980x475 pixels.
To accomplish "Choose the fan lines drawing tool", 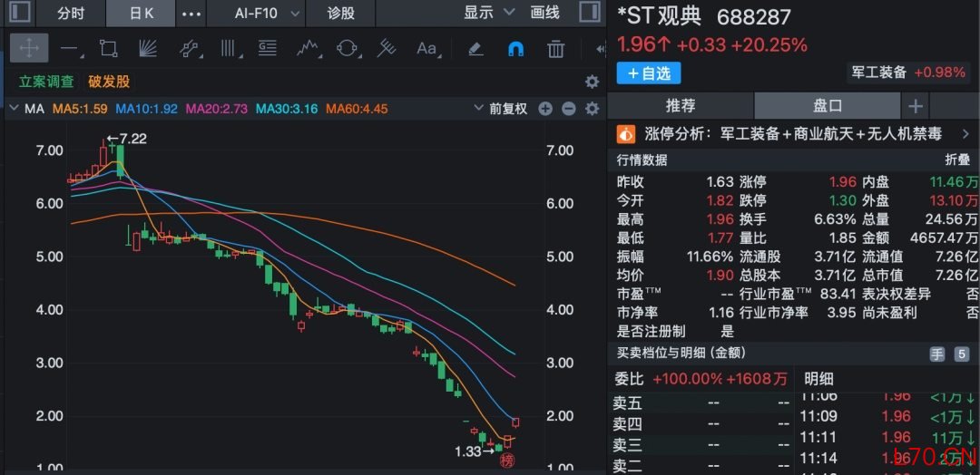I will point(148,48).
